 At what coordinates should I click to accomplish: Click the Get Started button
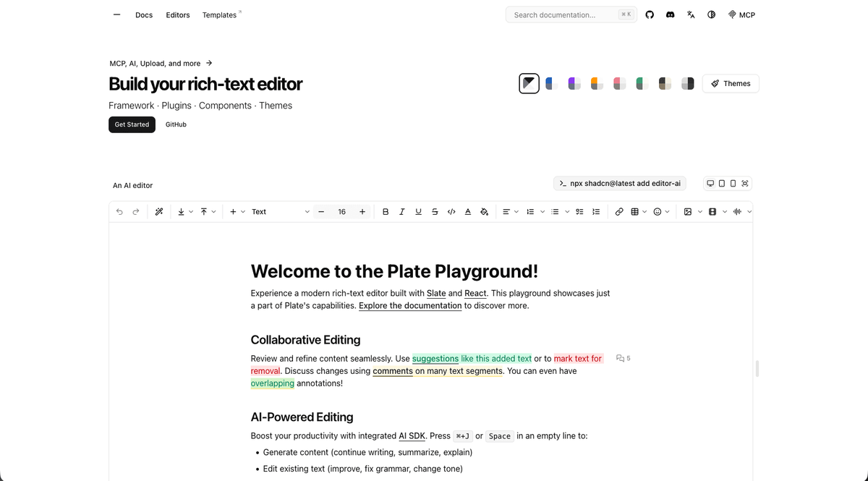(x=132, y=124)
